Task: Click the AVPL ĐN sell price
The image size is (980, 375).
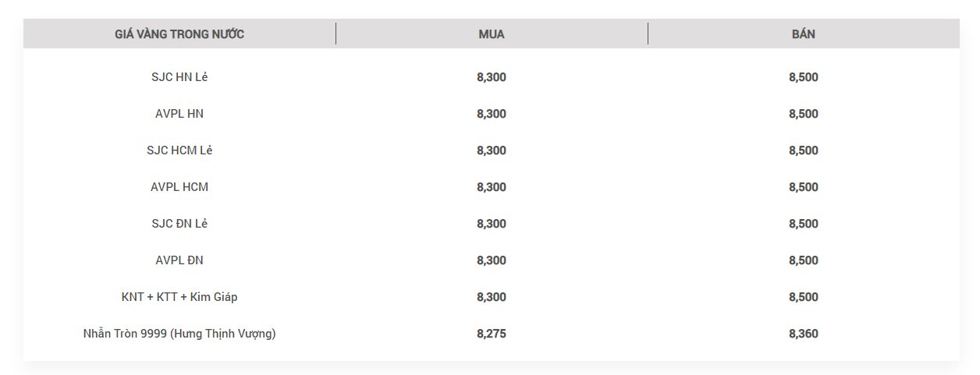Action: coord(804,260)
